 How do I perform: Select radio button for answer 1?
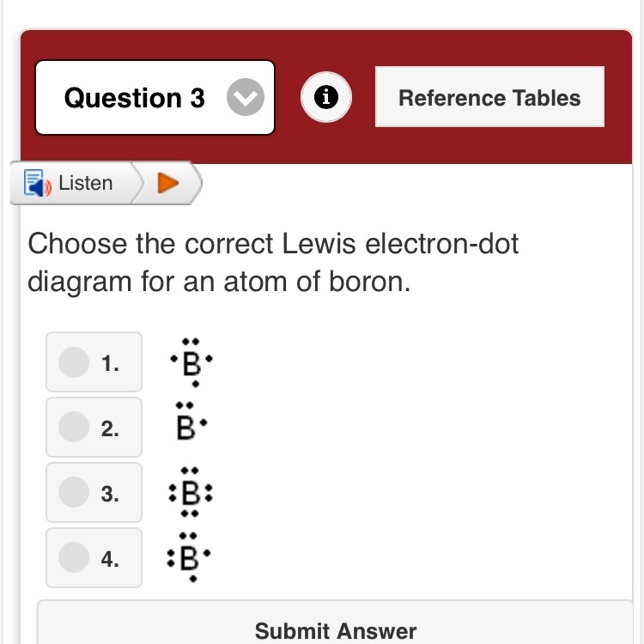click(x=74, y=362)
